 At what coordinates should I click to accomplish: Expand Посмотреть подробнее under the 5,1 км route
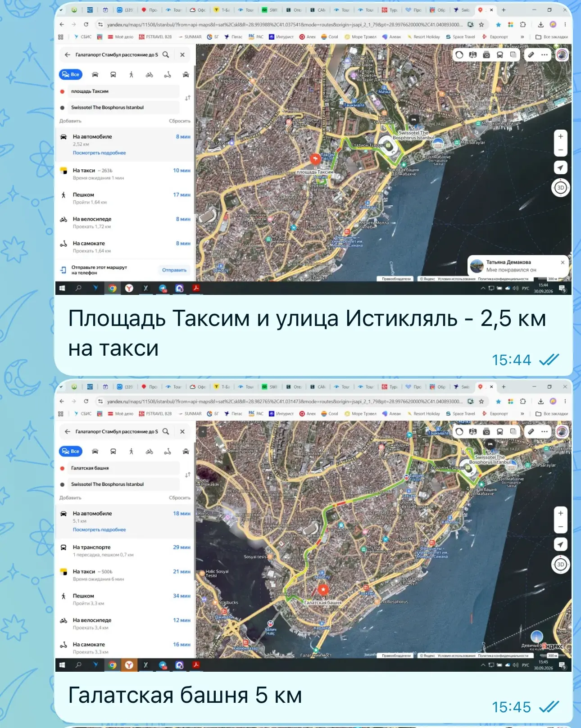(x=100, y=530)
